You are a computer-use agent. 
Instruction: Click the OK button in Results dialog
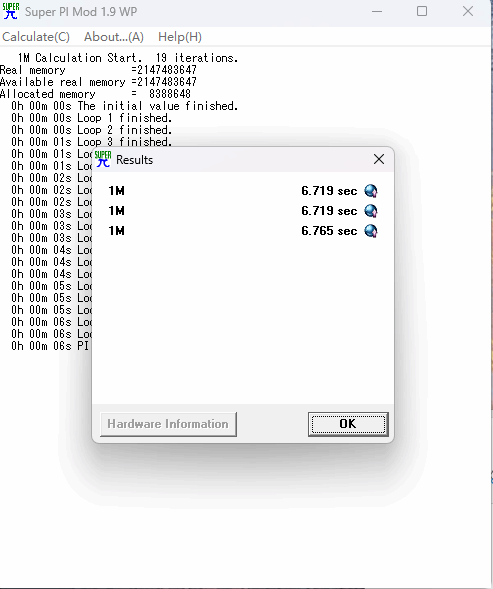pyautogui.click(x=348, y=424)
